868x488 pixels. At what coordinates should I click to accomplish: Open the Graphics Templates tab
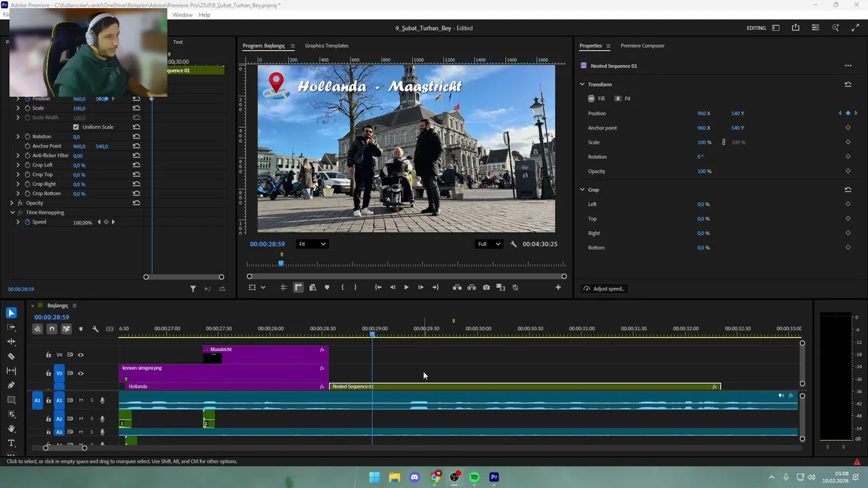tap(326, 45)
